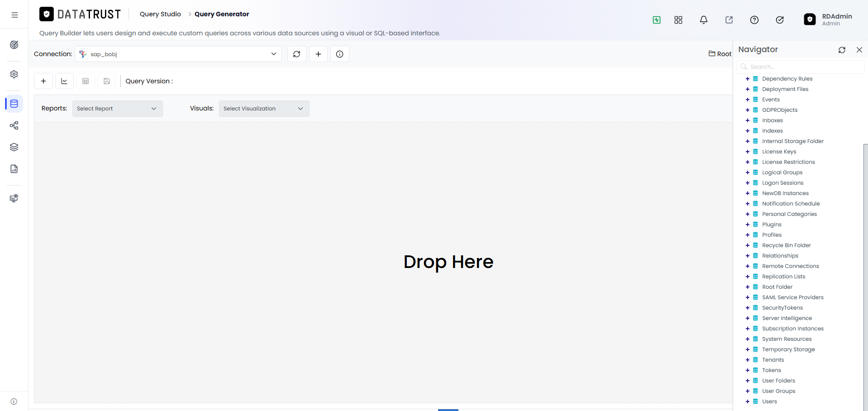Open the sap_bobj Connection dropdown
Viewport: 868px width, 411px height.
coord(178,54)
